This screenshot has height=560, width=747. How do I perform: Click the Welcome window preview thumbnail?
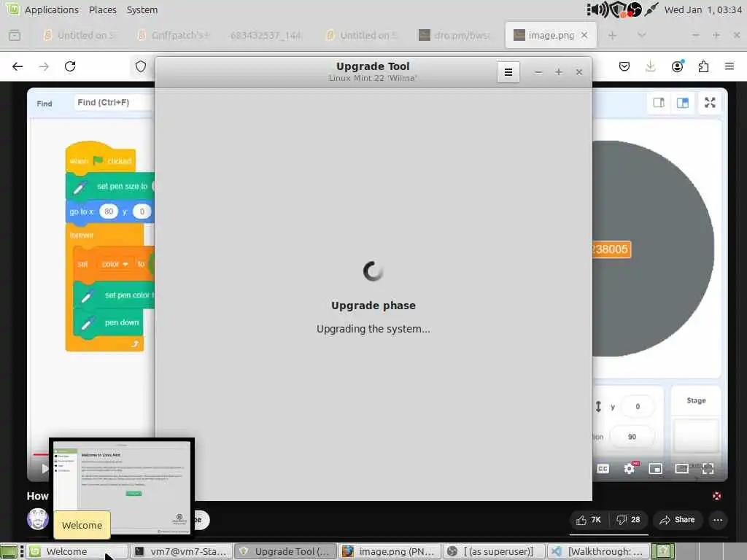pyautogui.click(x=122, y=487)
